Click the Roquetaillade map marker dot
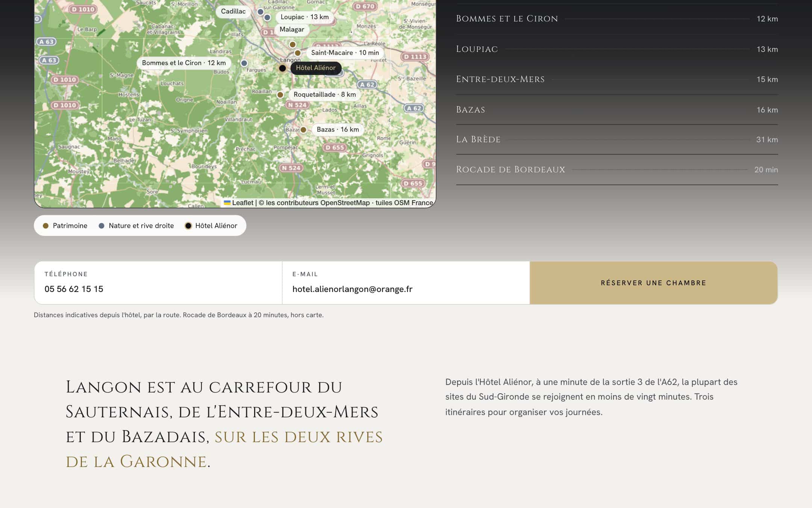The width and height of the screenshot is (812, 508). coord(280,95)
